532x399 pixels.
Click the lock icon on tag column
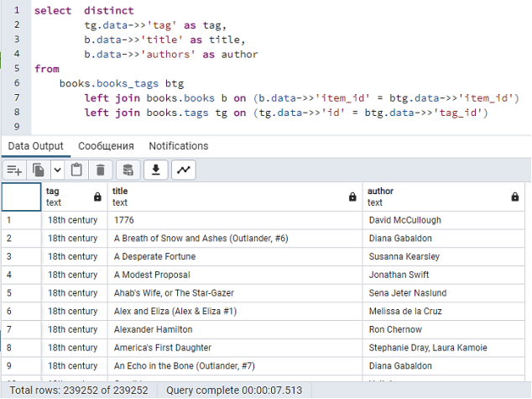click(x=97, y=197)
